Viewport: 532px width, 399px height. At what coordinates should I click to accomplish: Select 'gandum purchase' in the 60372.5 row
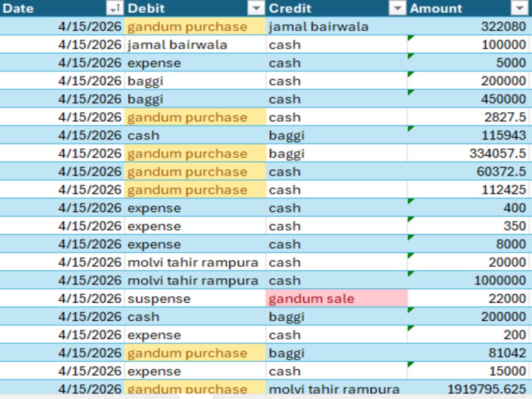coord(195,171)
